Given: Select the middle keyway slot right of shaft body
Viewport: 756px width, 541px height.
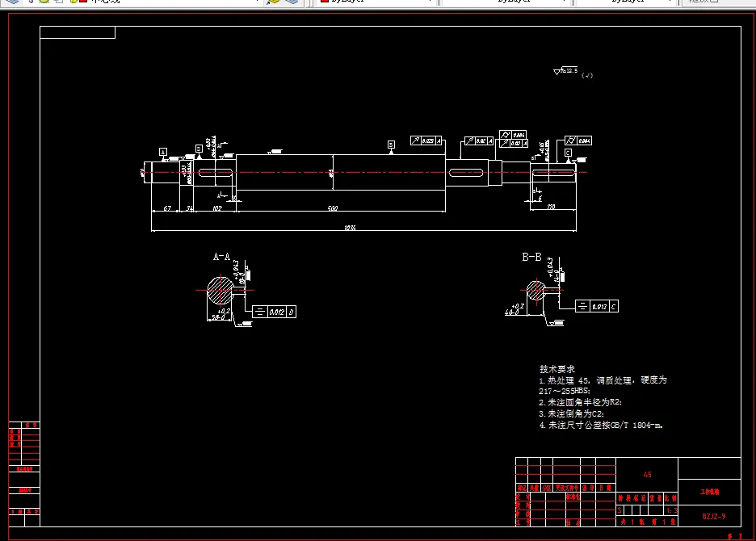Looking at the screenshot, I should 466,173.
